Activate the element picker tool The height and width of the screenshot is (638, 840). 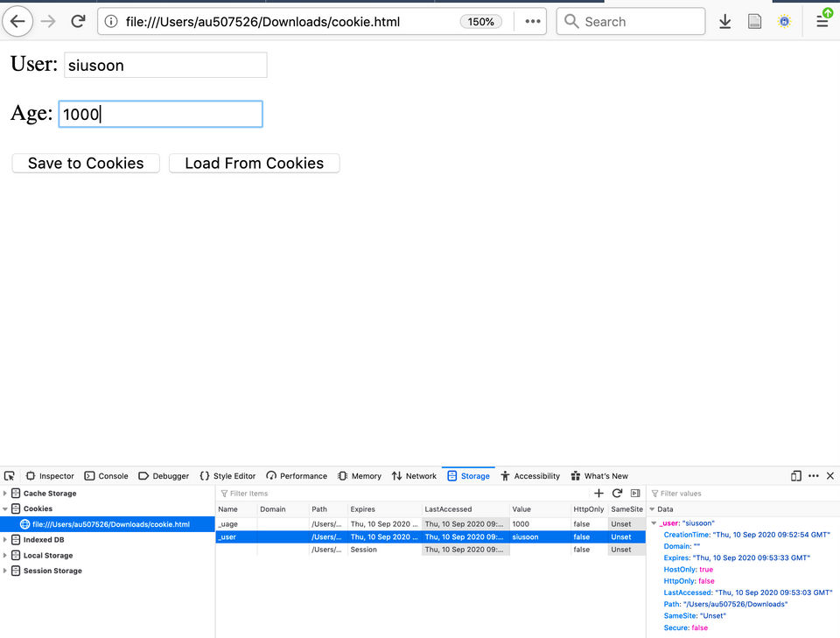10,476
